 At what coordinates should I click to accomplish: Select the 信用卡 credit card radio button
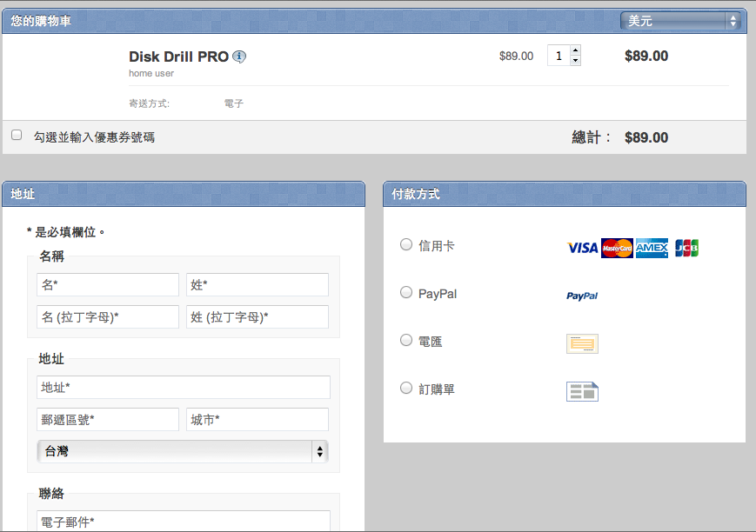(406, 244)
